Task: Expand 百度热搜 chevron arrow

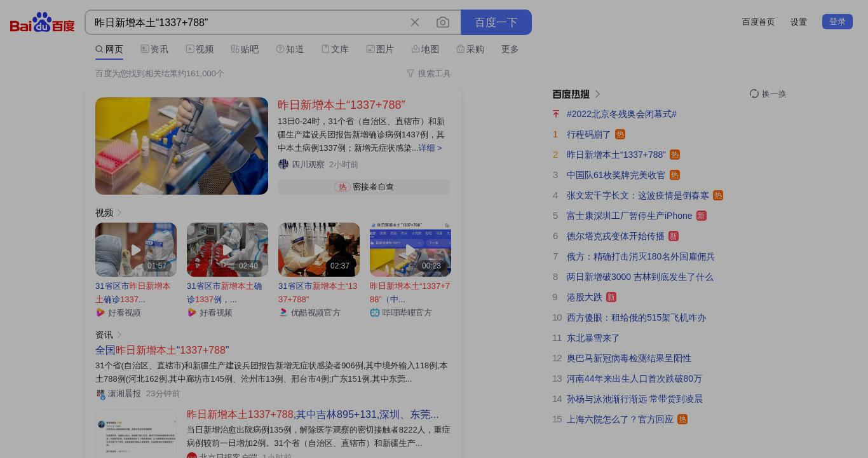Action: [597, 94]
